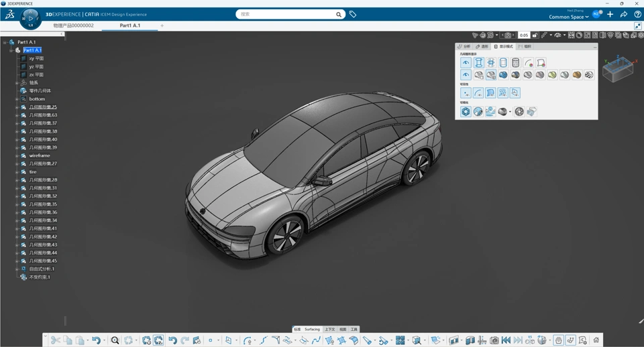Click the Undo icon in bottom toolbar
The image size is (644, 347).
coord(96,340)
